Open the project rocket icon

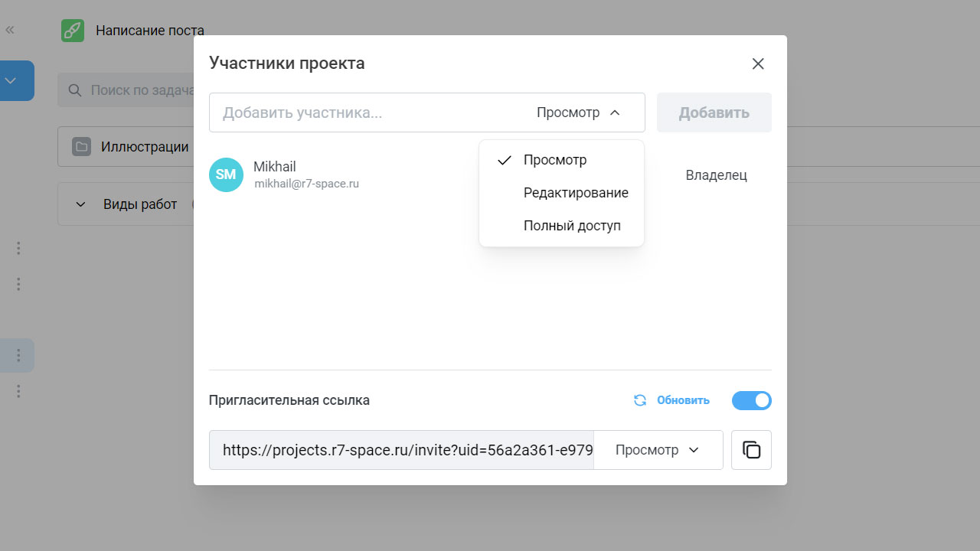(x=73, y=31)
